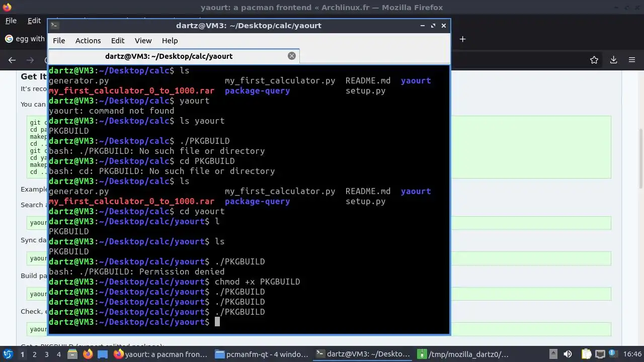Open the terminal Help menu

coord(170,41)
